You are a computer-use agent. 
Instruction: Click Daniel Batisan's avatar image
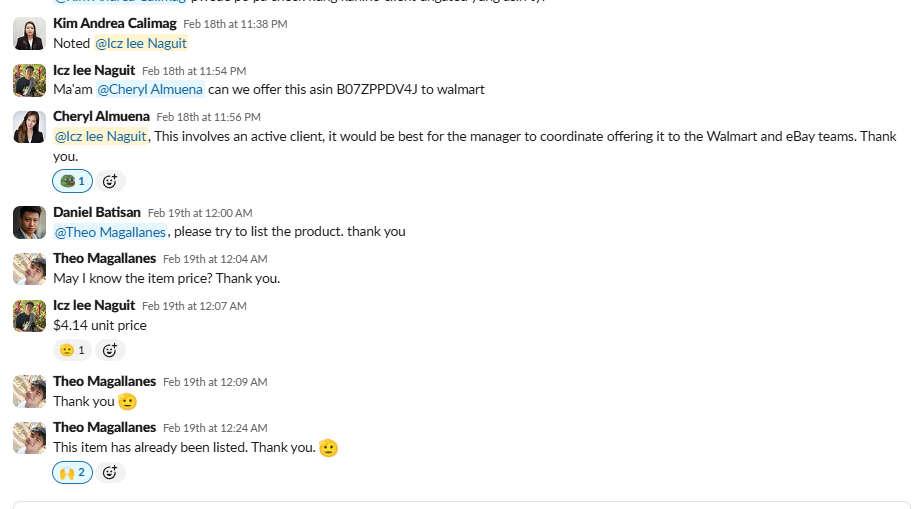tap(29, 222)
